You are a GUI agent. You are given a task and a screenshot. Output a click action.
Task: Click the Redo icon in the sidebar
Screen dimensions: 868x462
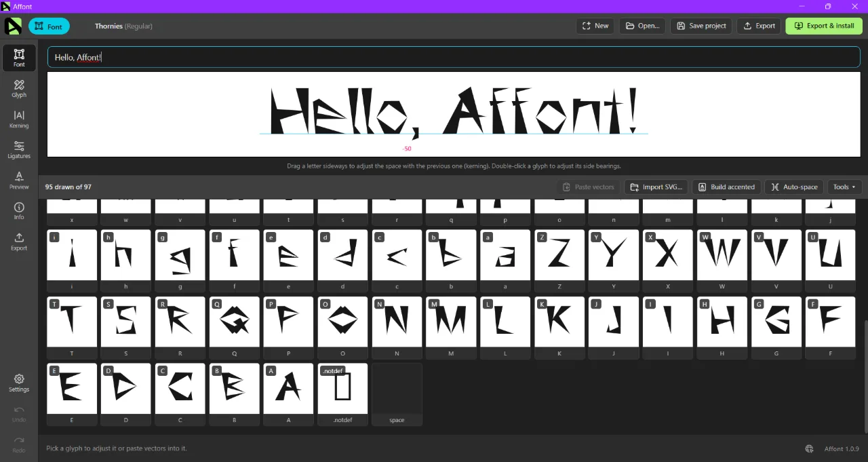pyautogui.click(x=19, y=444)
